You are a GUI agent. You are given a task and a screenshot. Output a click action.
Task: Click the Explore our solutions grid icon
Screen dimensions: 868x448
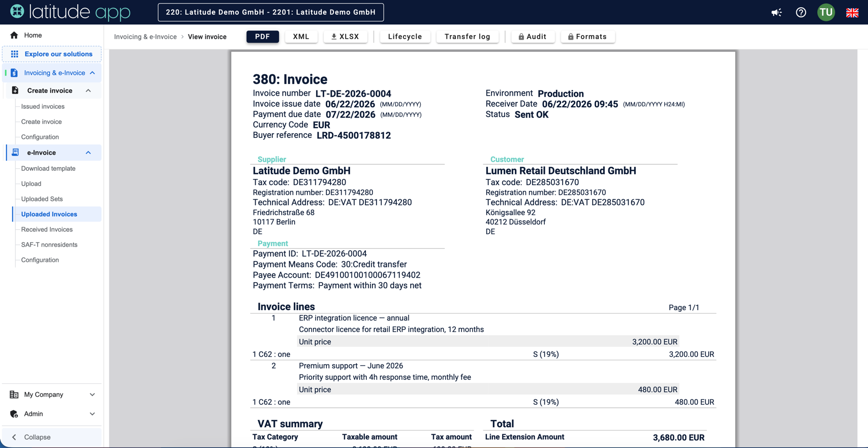coord(15,54)
